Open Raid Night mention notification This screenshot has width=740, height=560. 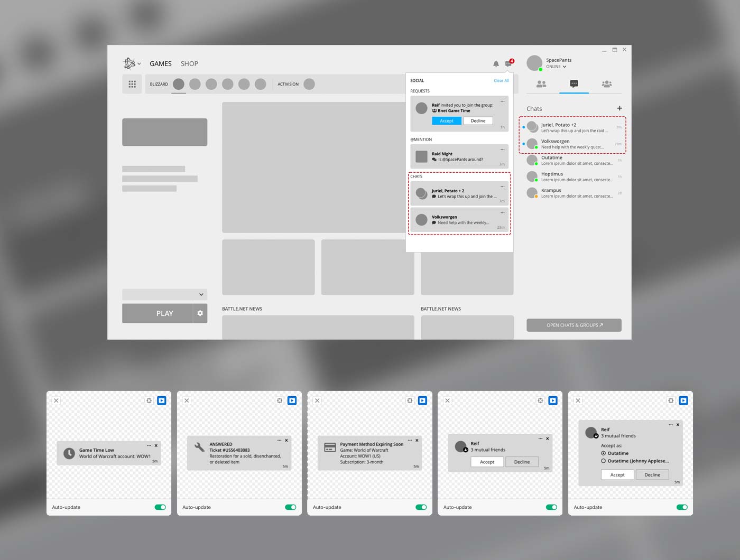pyautogui.click(x=459, y=156)
